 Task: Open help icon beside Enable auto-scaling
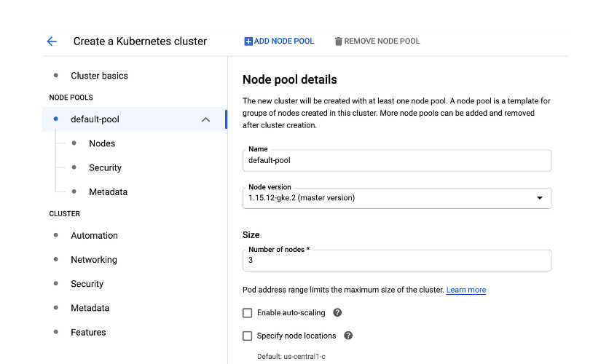(x=337, y=312)
